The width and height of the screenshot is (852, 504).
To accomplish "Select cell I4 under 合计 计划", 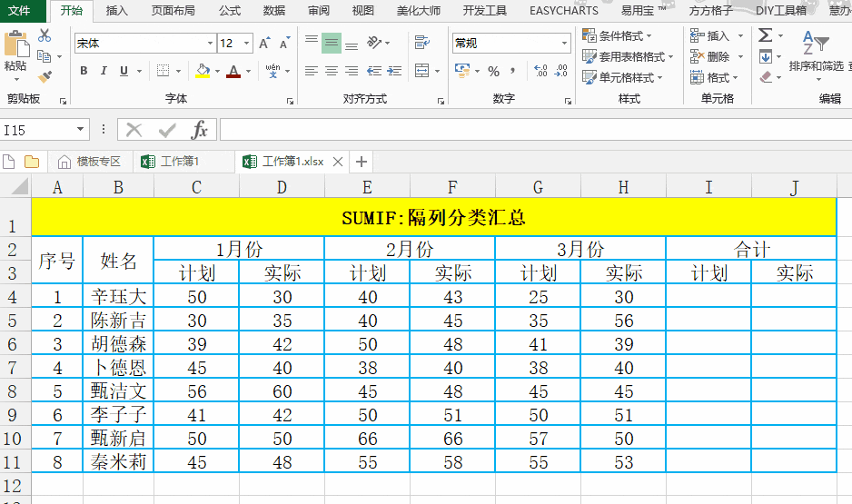I will (x=708, y=296).
